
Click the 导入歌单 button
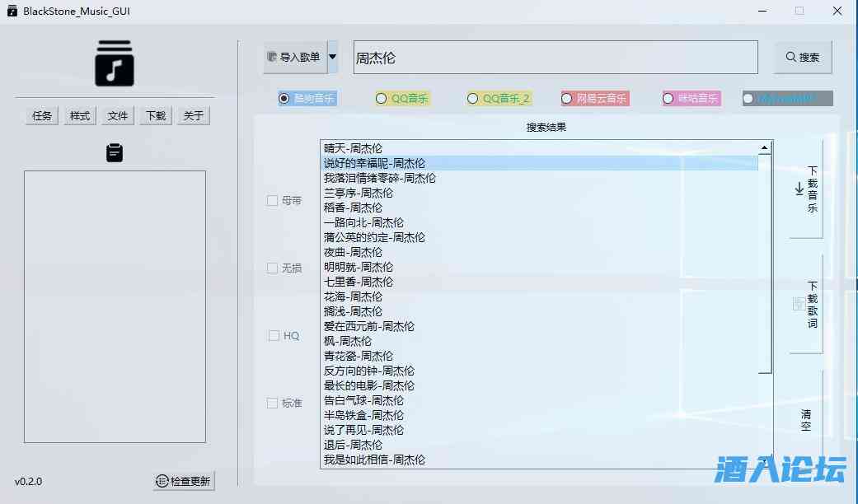[295, 57]
